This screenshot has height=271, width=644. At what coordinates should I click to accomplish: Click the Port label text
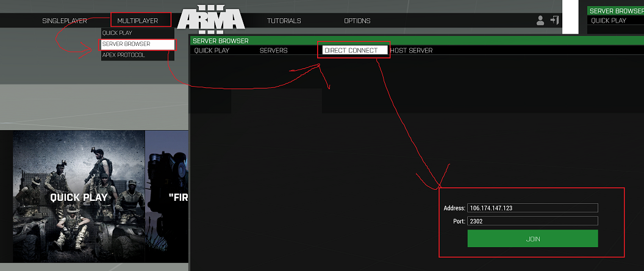459,221
